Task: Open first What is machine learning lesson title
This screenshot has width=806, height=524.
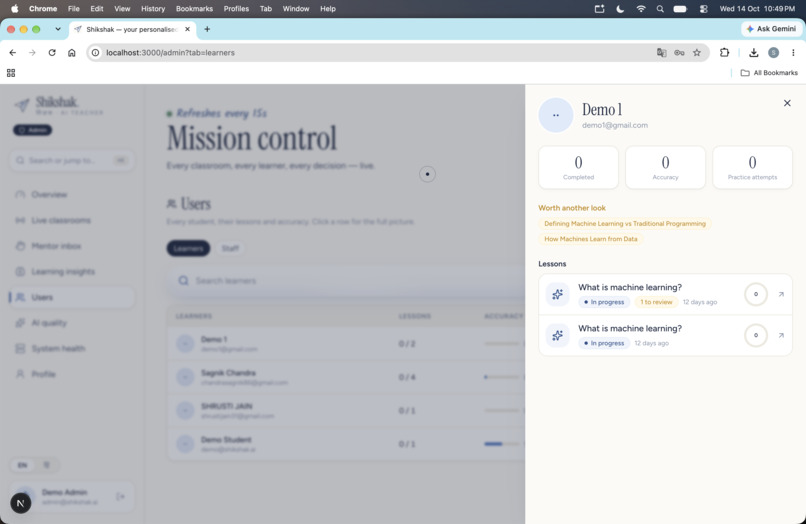Action: (630, 287)
